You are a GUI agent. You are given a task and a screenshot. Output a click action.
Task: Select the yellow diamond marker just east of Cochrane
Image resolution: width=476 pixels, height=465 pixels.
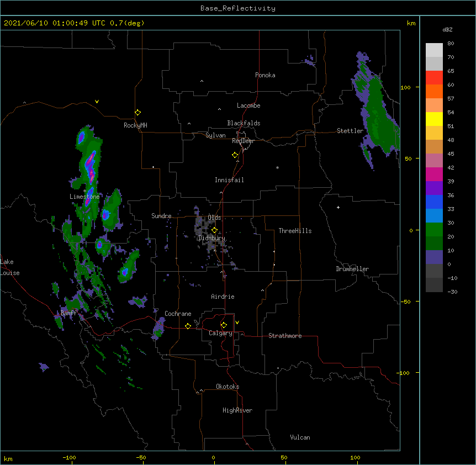[x=188, y=326]
